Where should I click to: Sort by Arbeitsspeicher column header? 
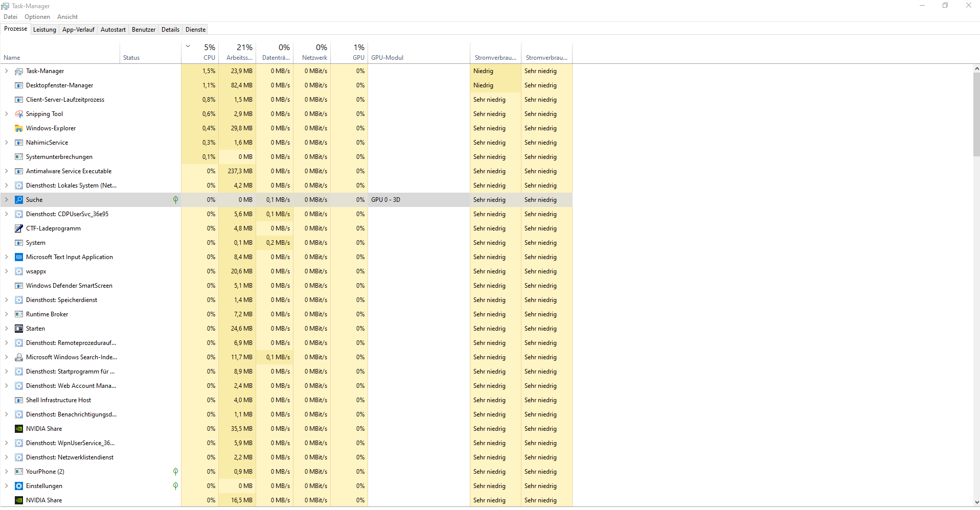click(237, 52)
